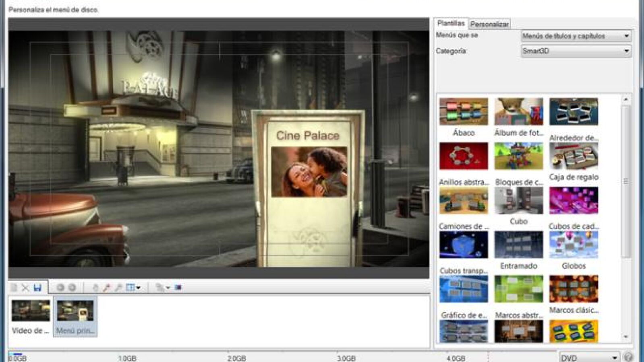Expand the Categoría Smart3D dropdown
Image resolution: width=644 pixels, height=362 pixels.
pyautogui.click(x=576, y=51)
